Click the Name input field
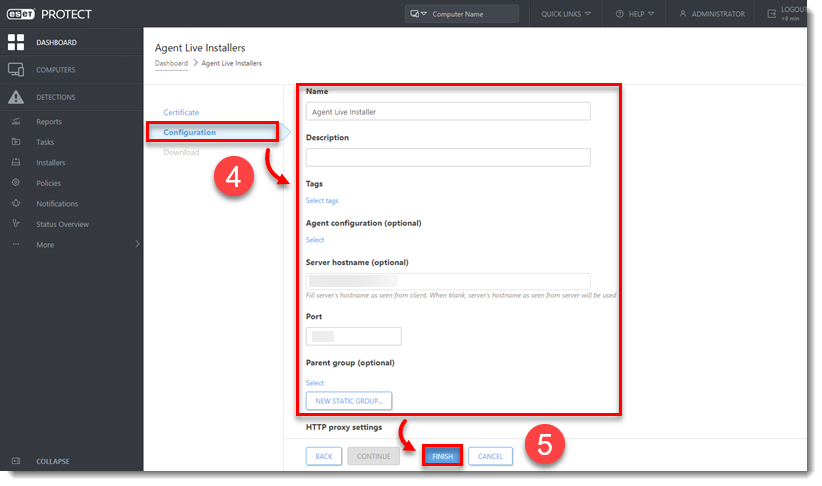This screenshot has height=486, width=822. (447, 112)
